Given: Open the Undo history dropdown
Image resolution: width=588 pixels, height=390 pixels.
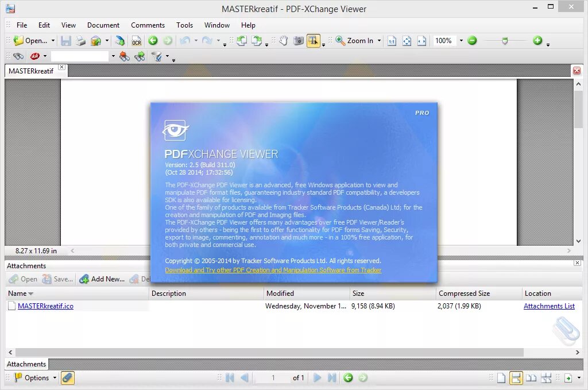Looking at the screenshot, I should (x=196, y=41).
